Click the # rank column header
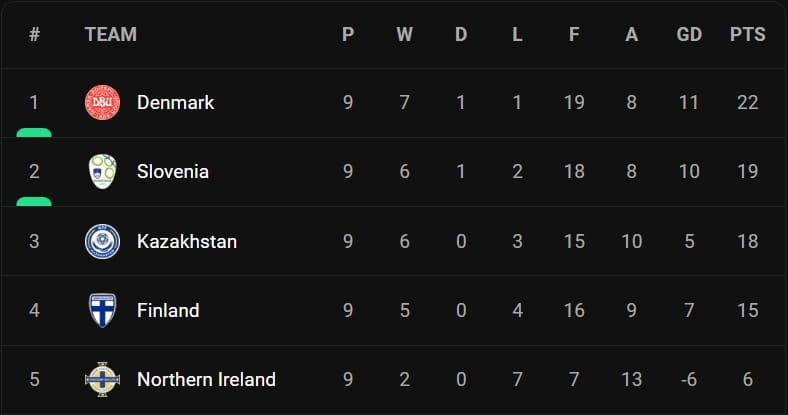The width and height of the screenshot is (788, 415). click(x=34, y=34)
